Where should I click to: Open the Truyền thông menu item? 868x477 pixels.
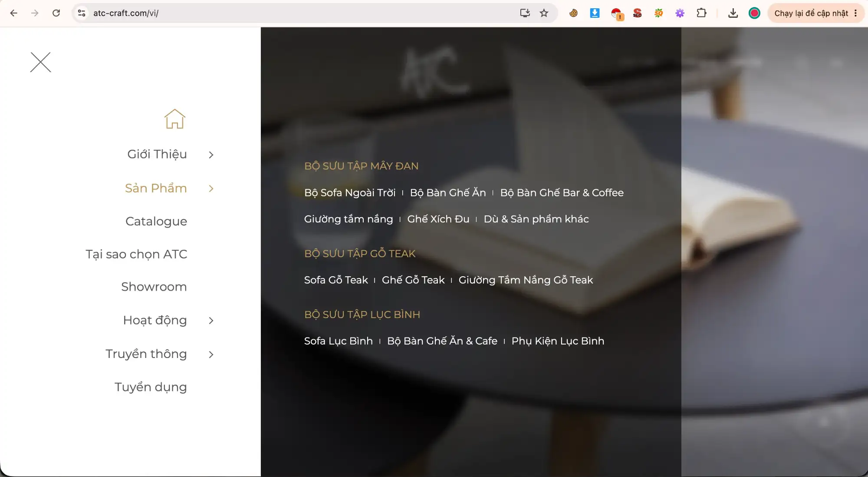coord(146,354)
